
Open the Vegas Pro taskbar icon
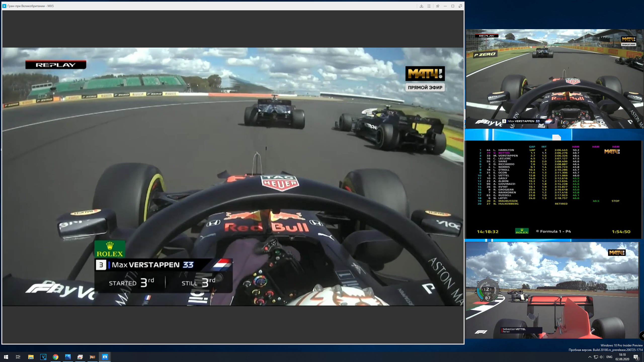coord(43,357)
